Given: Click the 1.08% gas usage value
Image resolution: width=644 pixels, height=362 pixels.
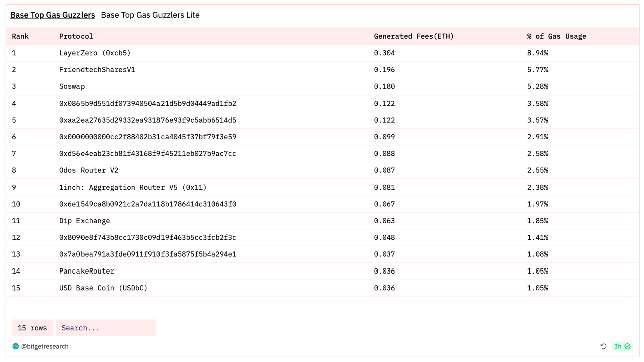Looking at the screenshot, I should [538, 254].
